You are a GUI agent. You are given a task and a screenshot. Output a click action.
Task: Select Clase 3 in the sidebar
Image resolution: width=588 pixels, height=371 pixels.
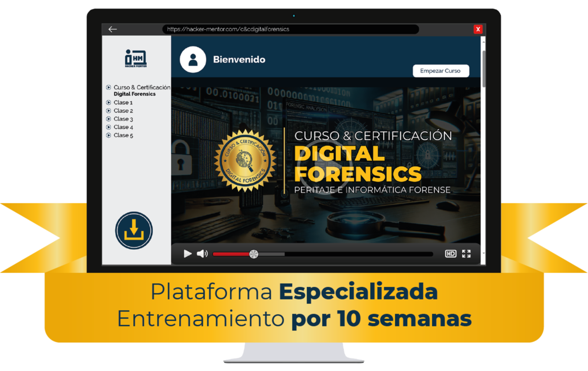[120, 119]
